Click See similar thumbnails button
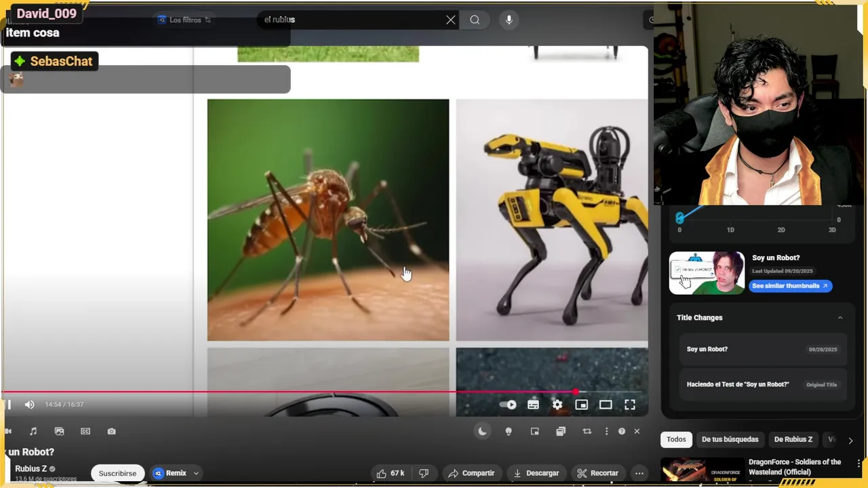 (x=791, y=286)
